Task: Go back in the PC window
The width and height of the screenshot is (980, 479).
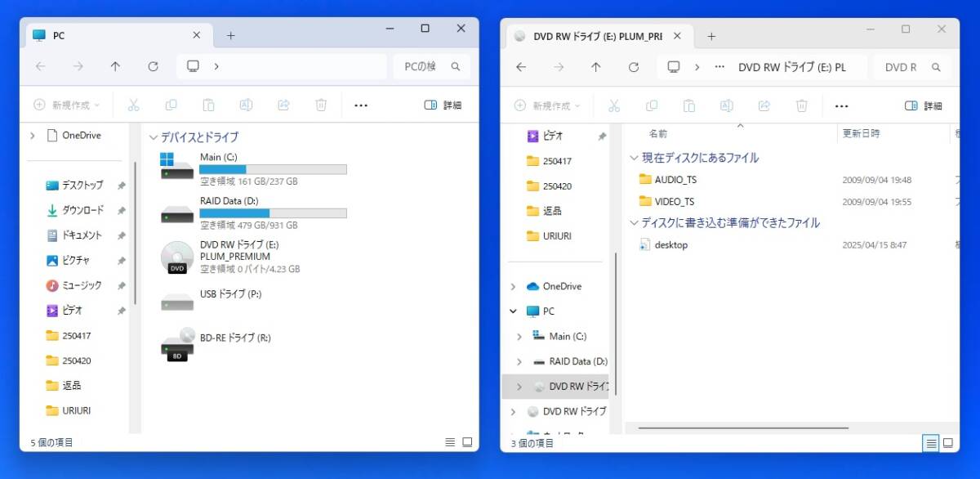Action: 41,66
